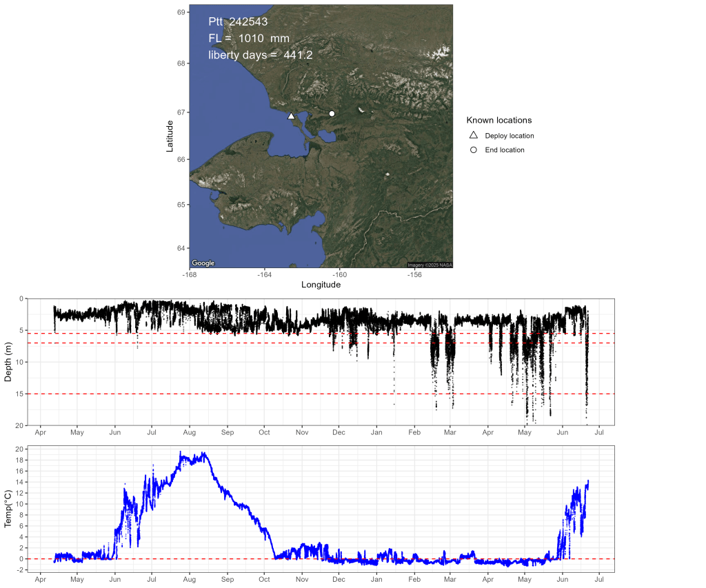The width and height of the screenshot is (706, 588).
Task: Click the white circle end marker on map
Action: (332, 114)
